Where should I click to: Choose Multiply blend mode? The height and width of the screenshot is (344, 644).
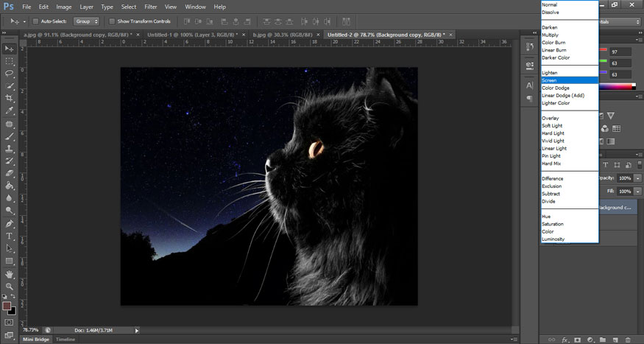pos(570,35)
